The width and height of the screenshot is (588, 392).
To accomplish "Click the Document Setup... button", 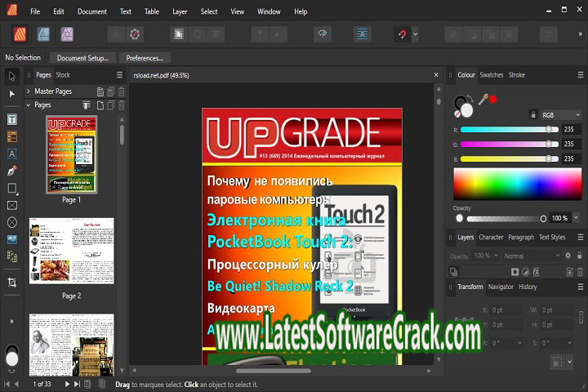I will coord(82,58).
